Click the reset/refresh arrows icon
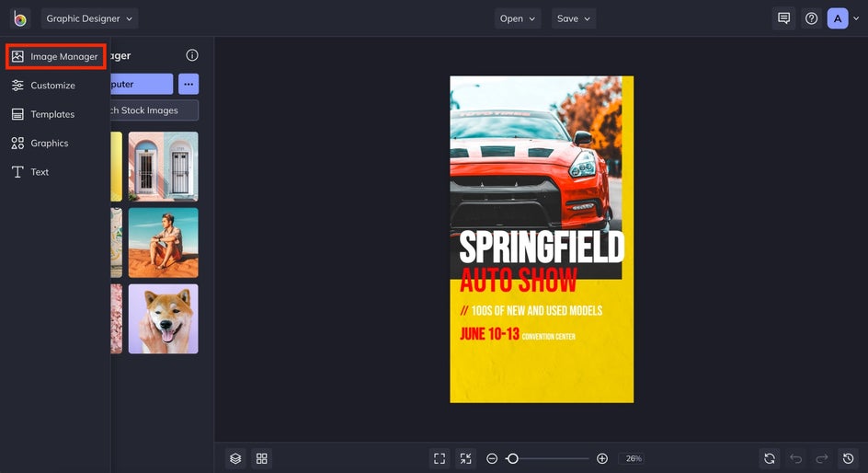The image size is (868, 473). coord(770,458)
